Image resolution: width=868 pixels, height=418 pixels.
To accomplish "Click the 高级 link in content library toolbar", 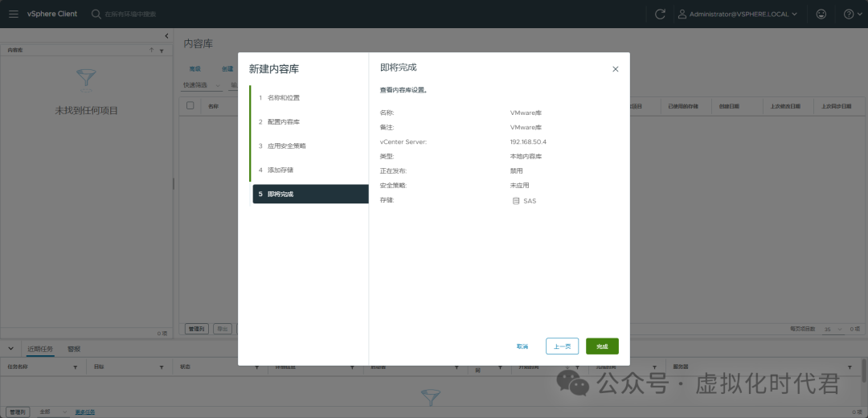I will (x=194, y=69).
